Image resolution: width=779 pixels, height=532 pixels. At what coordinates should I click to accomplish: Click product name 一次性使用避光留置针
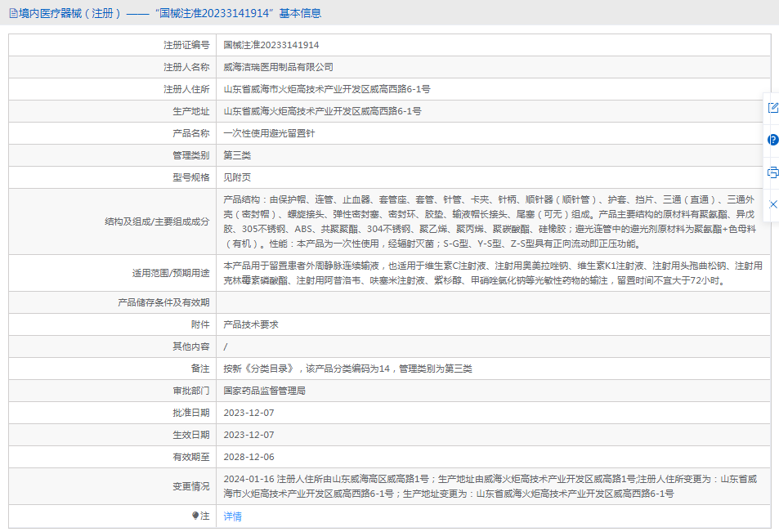269,133
